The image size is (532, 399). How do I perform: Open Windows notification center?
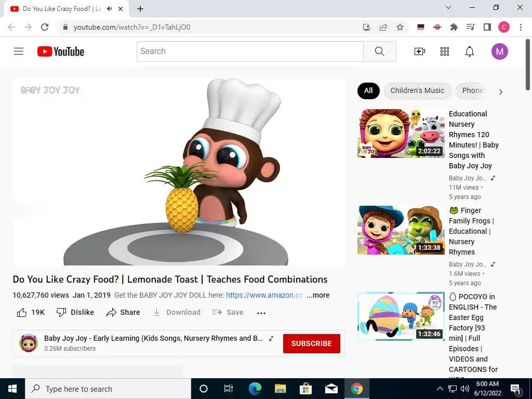coord(515,389)
